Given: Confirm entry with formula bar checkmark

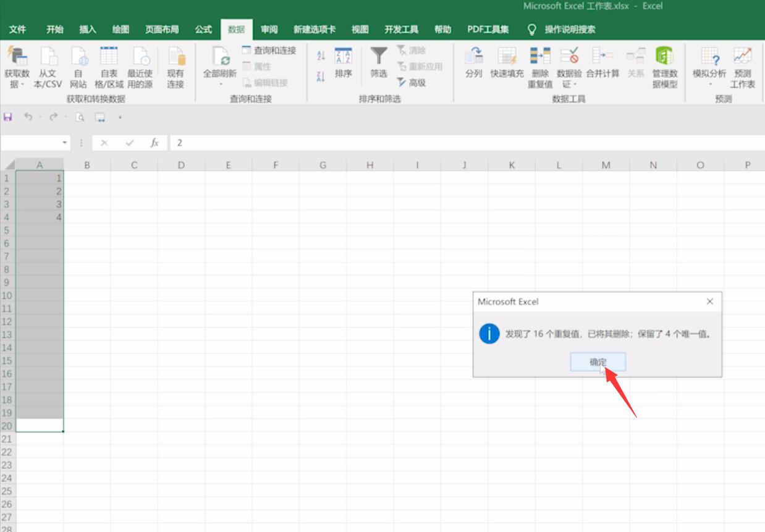Looking at the screenshot, I should 130,143.
